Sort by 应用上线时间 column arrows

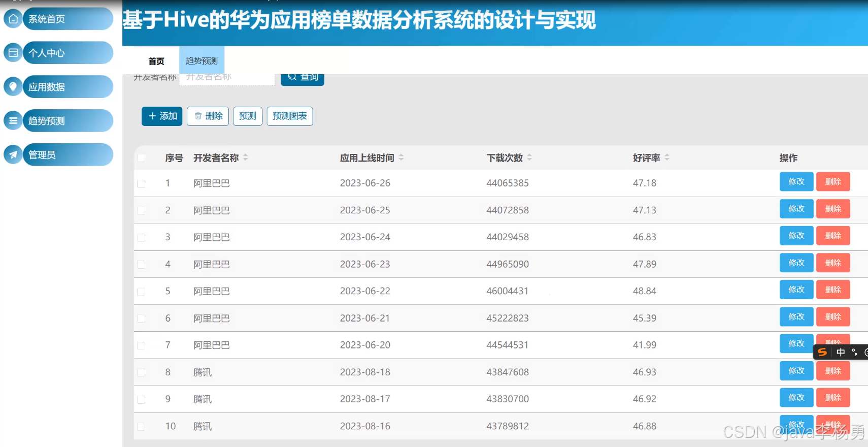pyautogui.click(x=401, y=157)
